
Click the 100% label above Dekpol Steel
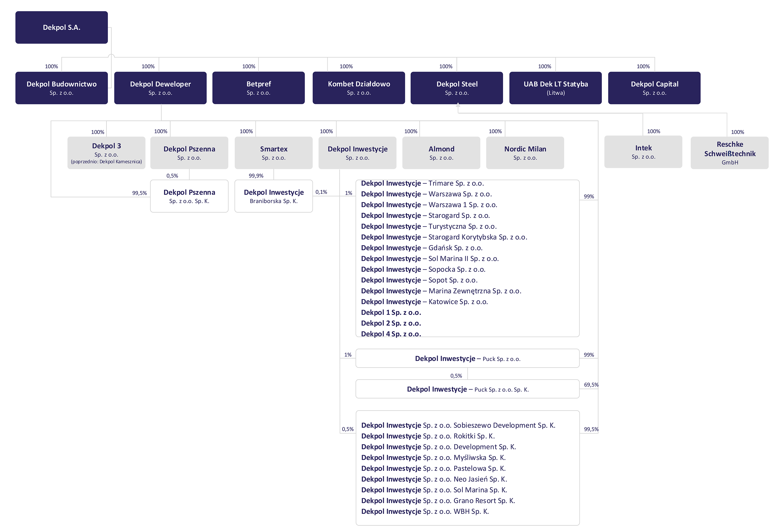pos(446,67)
